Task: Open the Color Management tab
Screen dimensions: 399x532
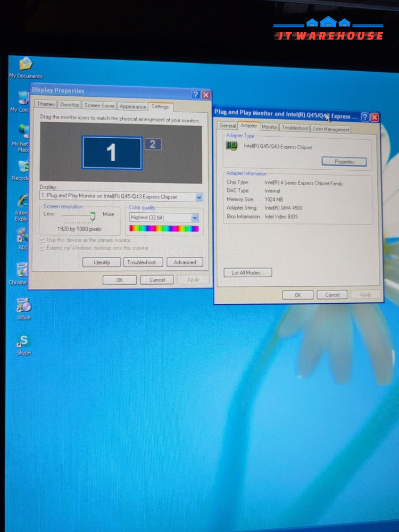Action: click(x=331, y=129)
